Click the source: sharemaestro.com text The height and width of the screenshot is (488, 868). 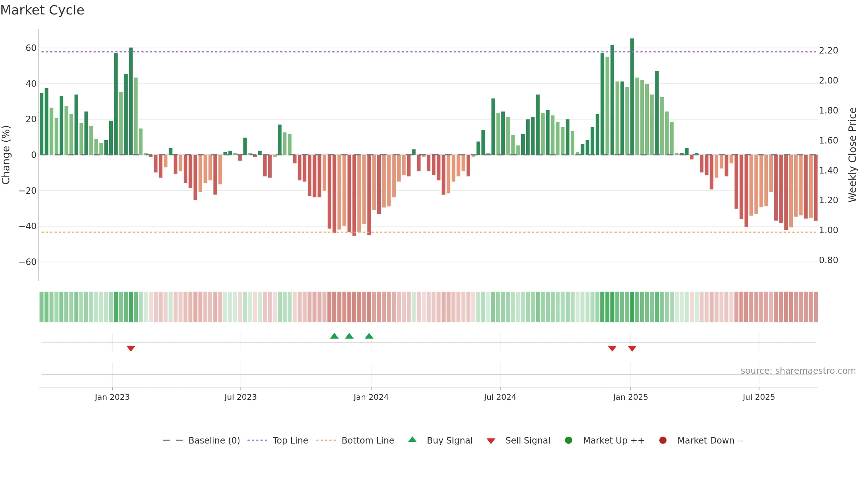click(798, 371)
